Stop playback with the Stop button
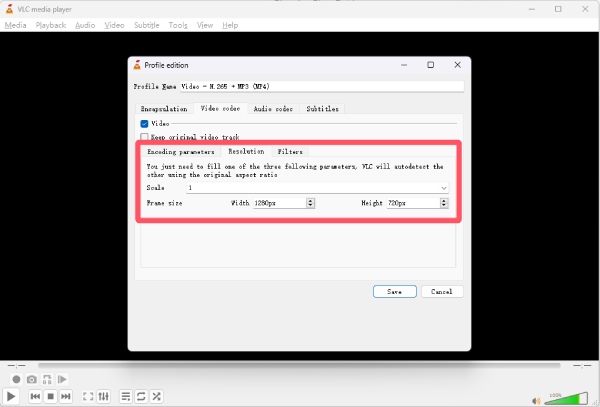Viewport: 600px width, 407px height. click(x=51, y=396)
